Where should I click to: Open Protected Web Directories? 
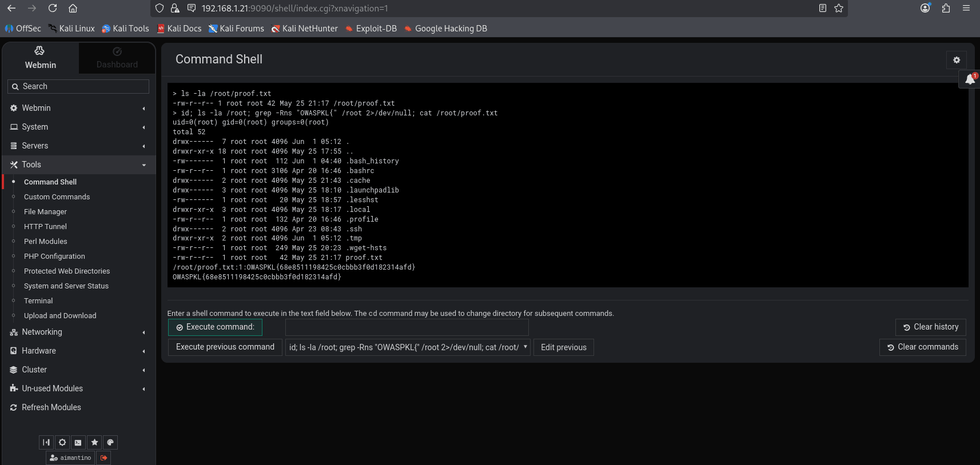pyautogui.click(x=67, y=271)
